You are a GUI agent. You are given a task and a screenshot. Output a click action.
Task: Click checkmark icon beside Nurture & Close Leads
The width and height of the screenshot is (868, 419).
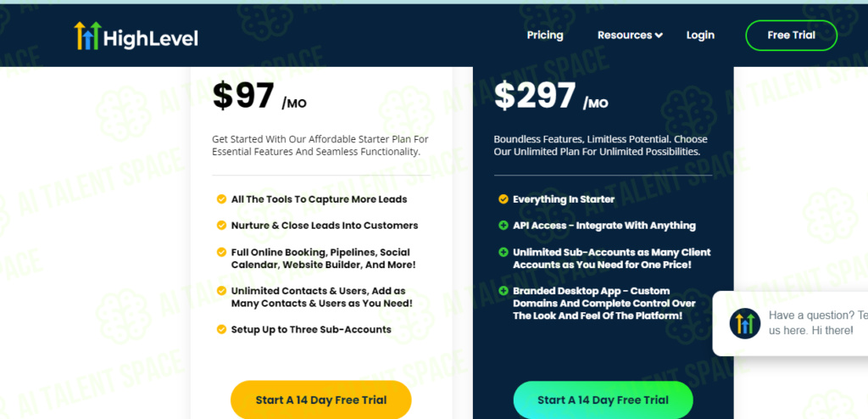click(221, 226)
